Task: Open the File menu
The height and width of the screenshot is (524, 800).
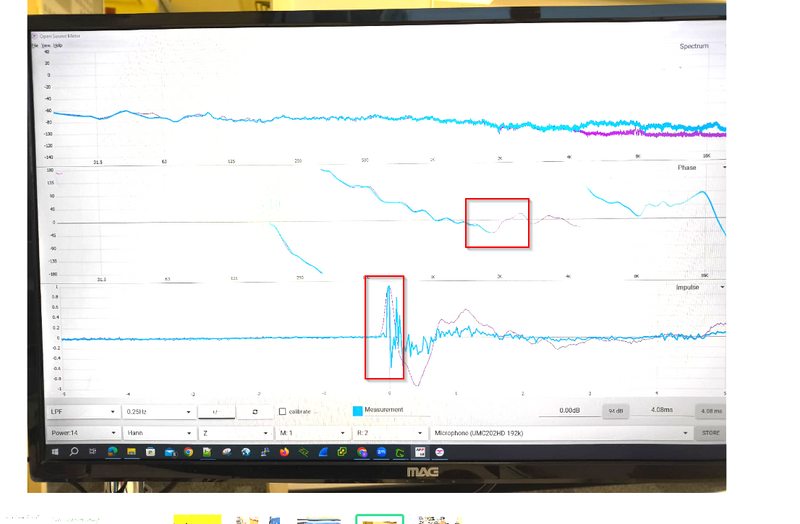Action: point(35,45)
